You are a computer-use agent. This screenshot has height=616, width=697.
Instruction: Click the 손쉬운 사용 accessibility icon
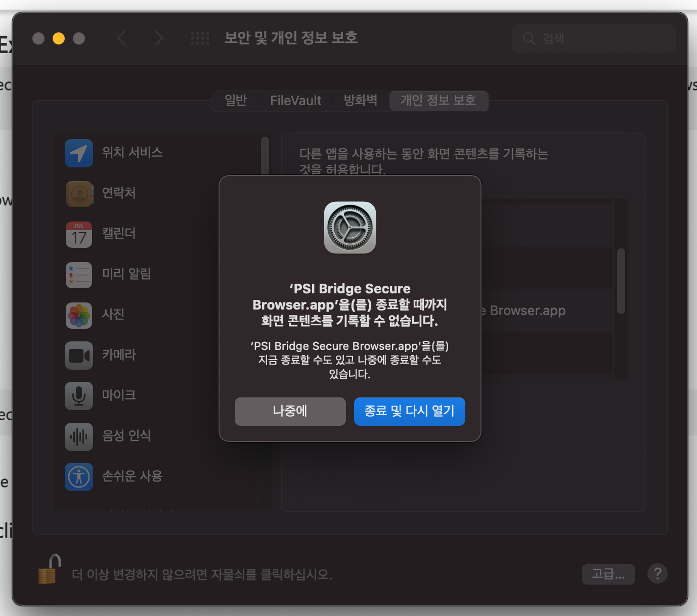[79, 477]
